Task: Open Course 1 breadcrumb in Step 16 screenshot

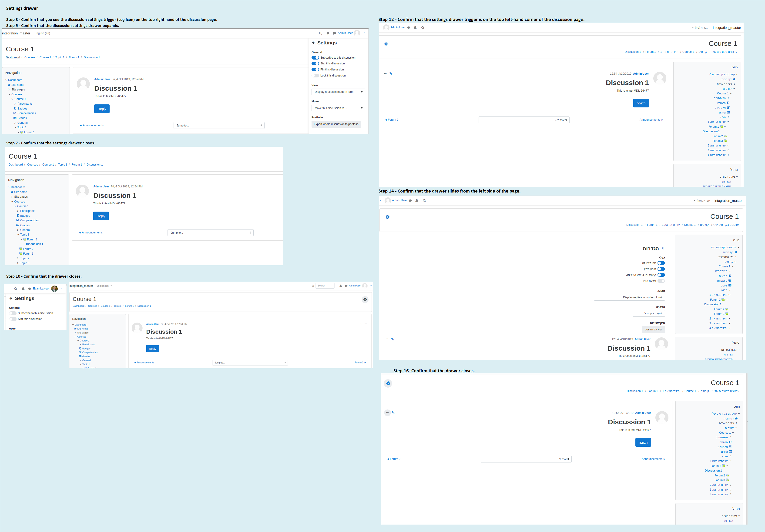Action: coord(690,391)
